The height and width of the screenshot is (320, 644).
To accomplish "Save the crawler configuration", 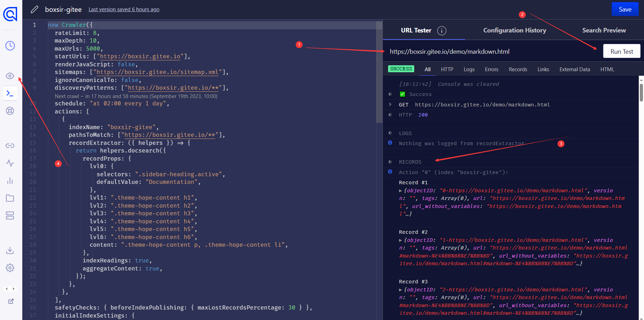I will [x=625, y=9].
